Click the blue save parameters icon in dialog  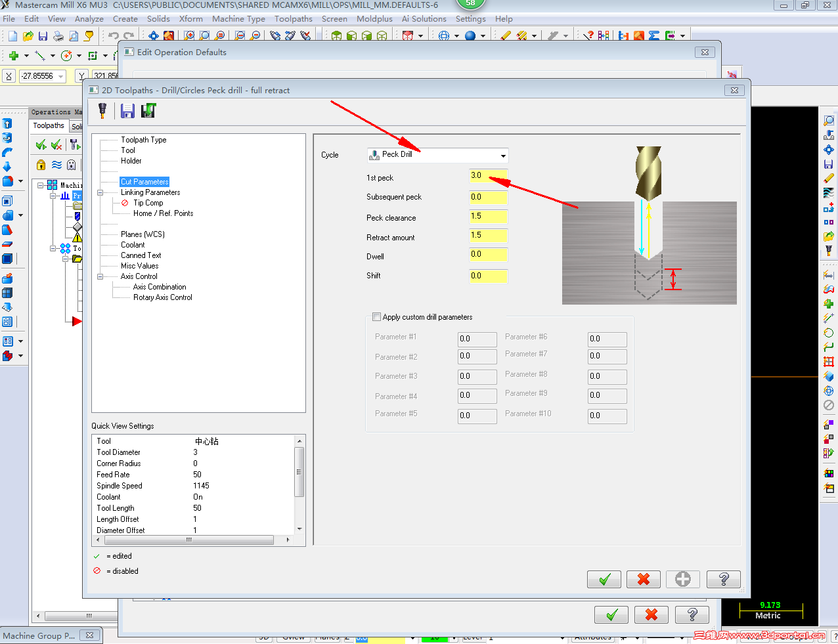click(x=127, y=110)
